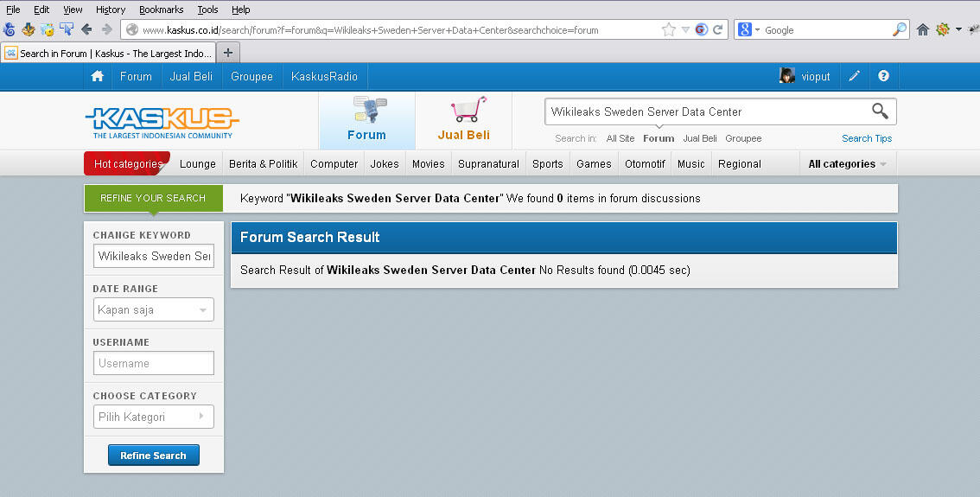980x497 pixels.
Task: Click the Google search input field
Action: [x=826, y=29]
